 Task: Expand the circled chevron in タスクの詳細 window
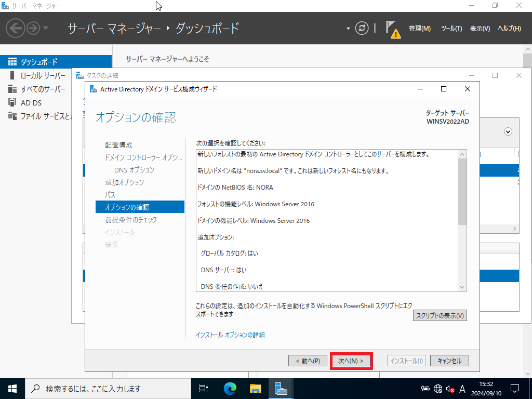tap(508, 131)
